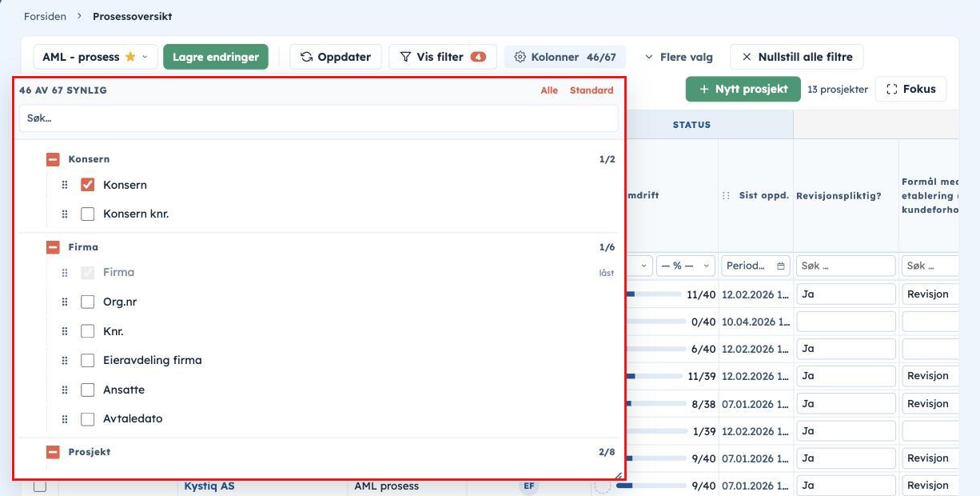Screen dimensions: 980x496
Task: Check the Ansatte column box
Action: [x=88, y=390]
